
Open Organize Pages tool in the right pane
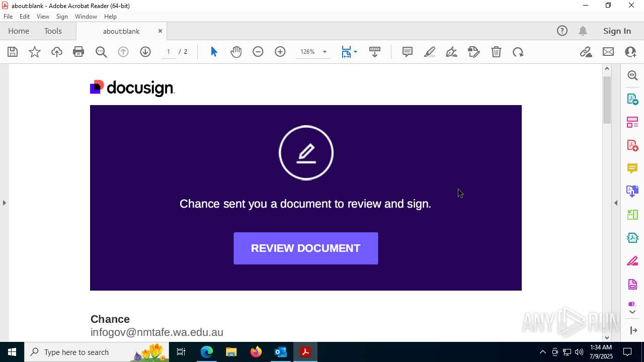pos(632,122)
